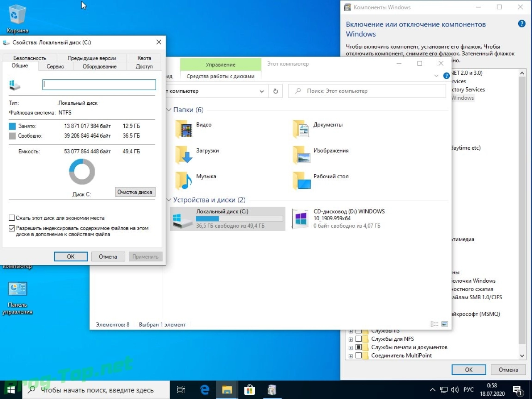Switch to the Безопасность tab
Image resolution: width=532 pixels, height=399 pixels.
pyautogui.click(x=30, y=58)
